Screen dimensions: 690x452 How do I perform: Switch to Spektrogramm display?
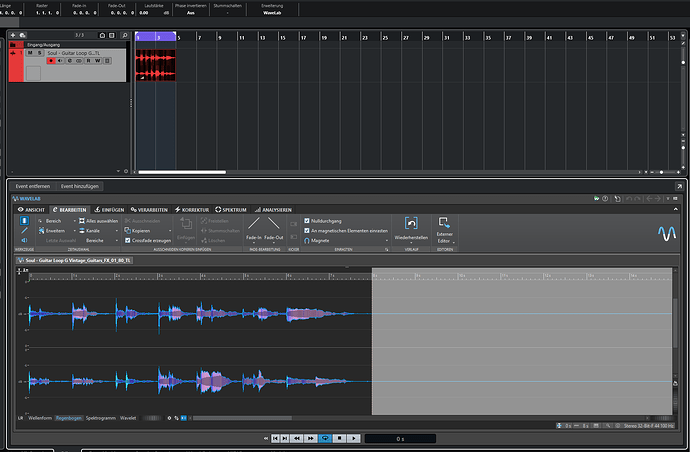pos(101,418)
